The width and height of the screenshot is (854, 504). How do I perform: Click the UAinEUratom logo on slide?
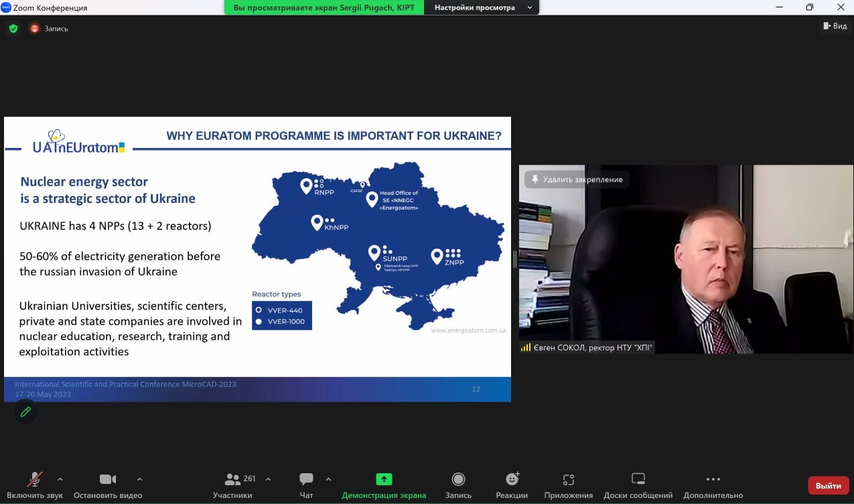(79, 141)
